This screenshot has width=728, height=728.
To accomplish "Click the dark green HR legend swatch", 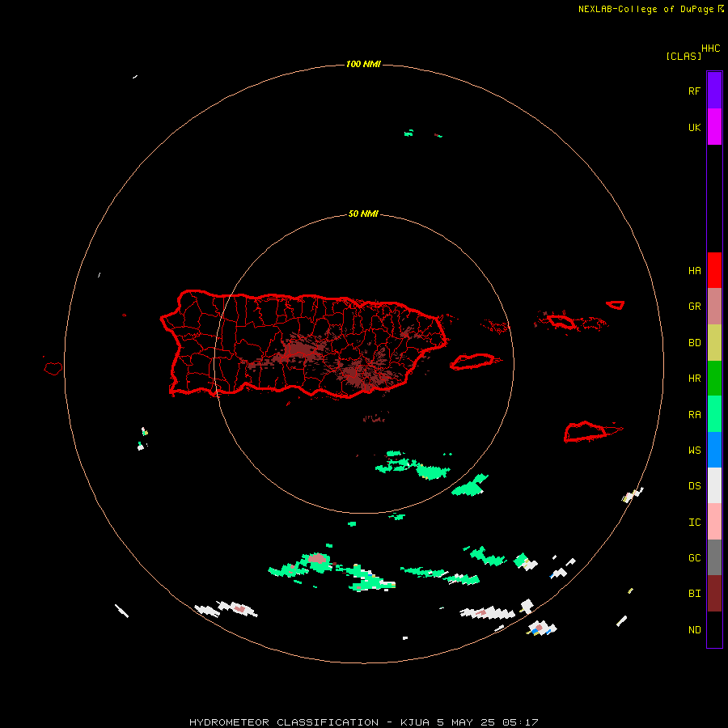I will pyautogui.click(x=714, y=379).
